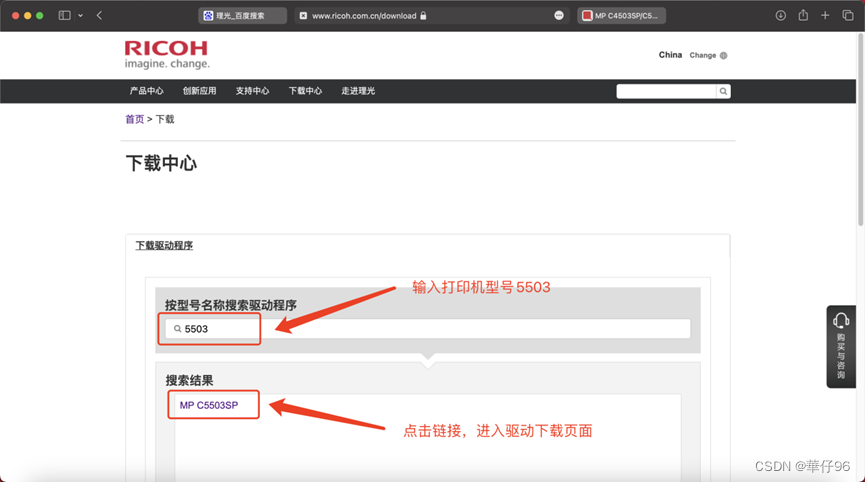Toggle the Safari sidebar icon
Screen dimensions: 865x482
coord(65,15)
